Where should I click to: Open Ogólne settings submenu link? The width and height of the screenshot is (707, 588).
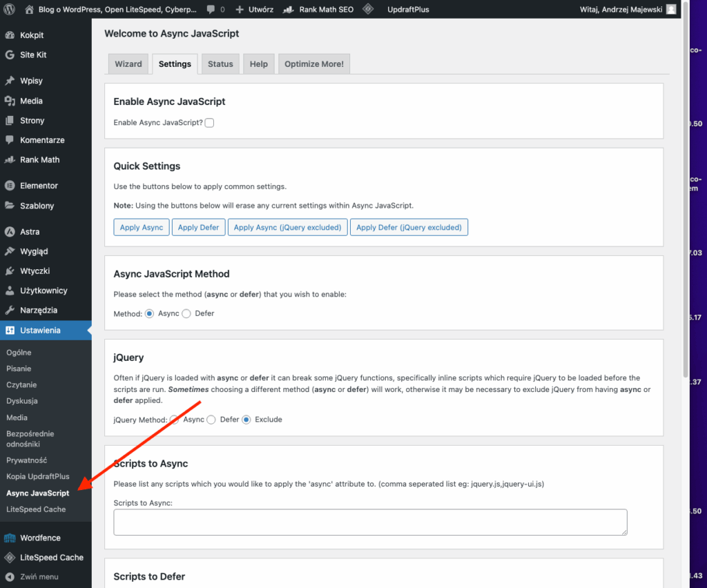(x=19, y=353)
